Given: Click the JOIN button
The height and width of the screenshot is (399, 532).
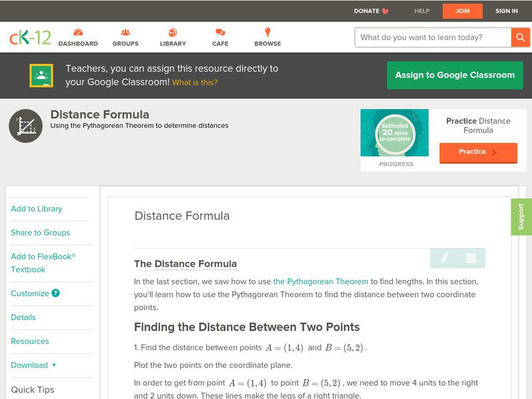Looking at the screenshot, I should tap(462, 11).
